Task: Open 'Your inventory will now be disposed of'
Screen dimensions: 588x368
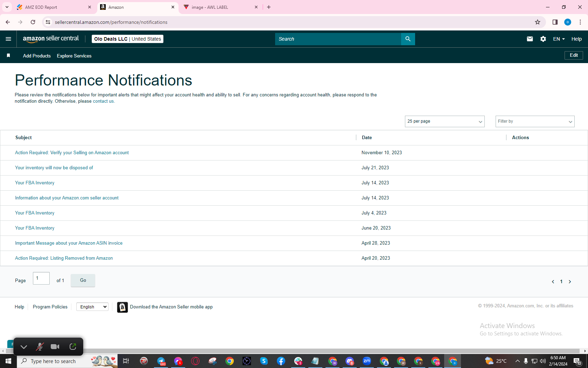Action: point(54,168)
